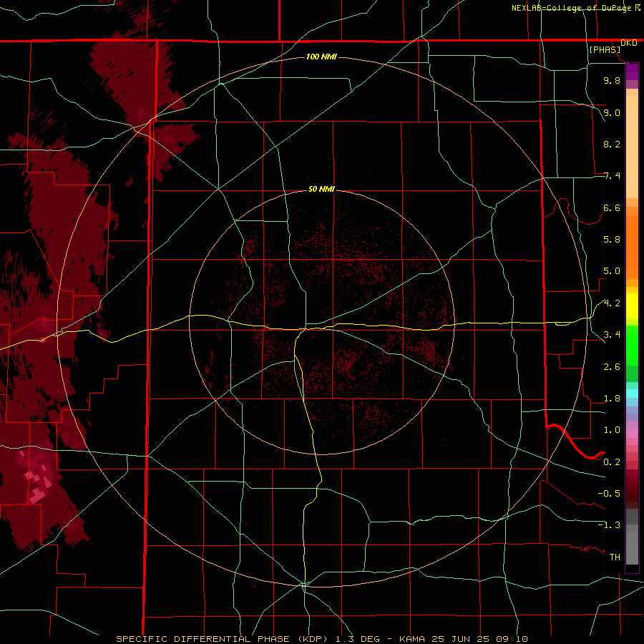Click the 50 NMI range ring label

coord(321,189)
